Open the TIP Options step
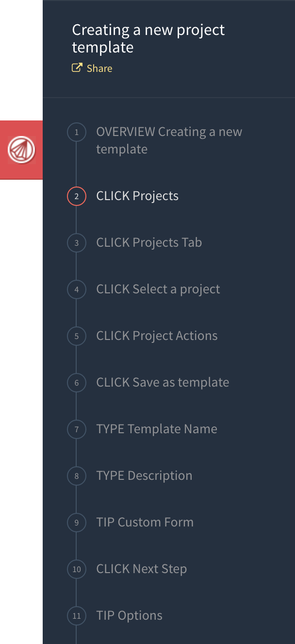The width and height of the screenshot is (295, 644). click(x=129, y=616)
